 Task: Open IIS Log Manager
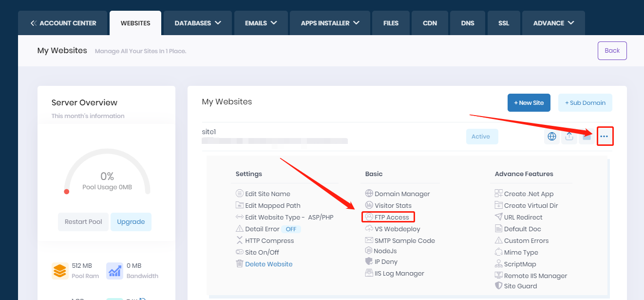[399, 273]
